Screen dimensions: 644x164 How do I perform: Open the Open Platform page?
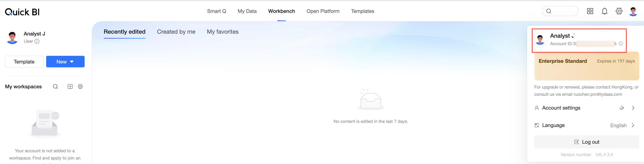click(323, 11)
